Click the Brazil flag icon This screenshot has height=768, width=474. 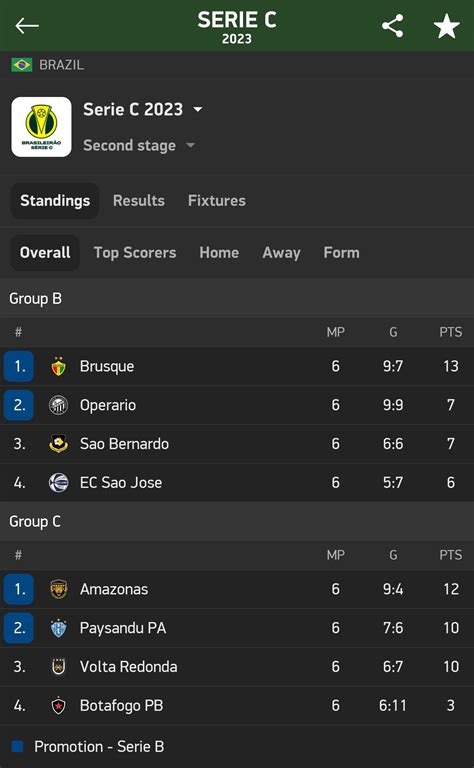pos(22,65)
